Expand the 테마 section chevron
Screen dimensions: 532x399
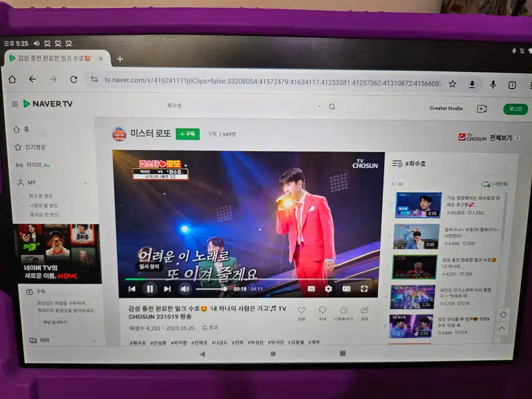pos(94,341)
